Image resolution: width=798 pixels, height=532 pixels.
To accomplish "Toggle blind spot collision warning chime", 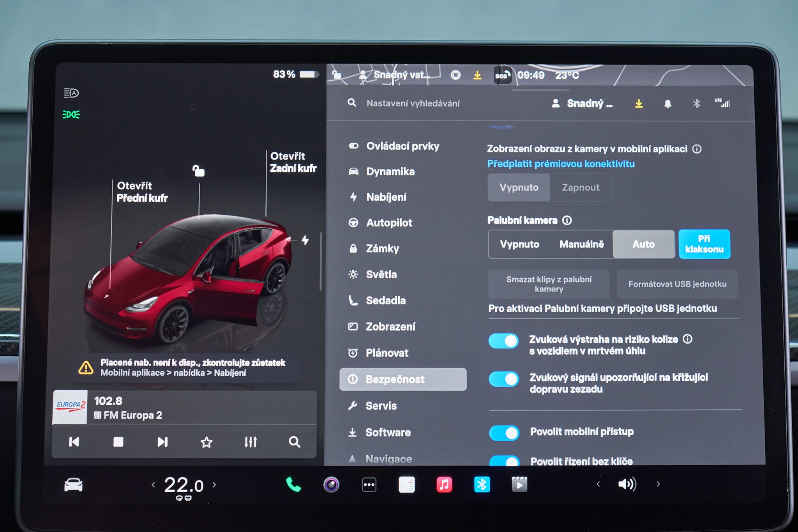I will tap(503, 341).
